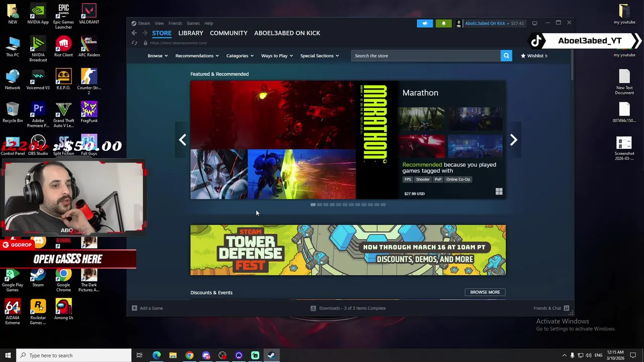Open the green notifications bell

pyautogui.click(x=443, y=23)
